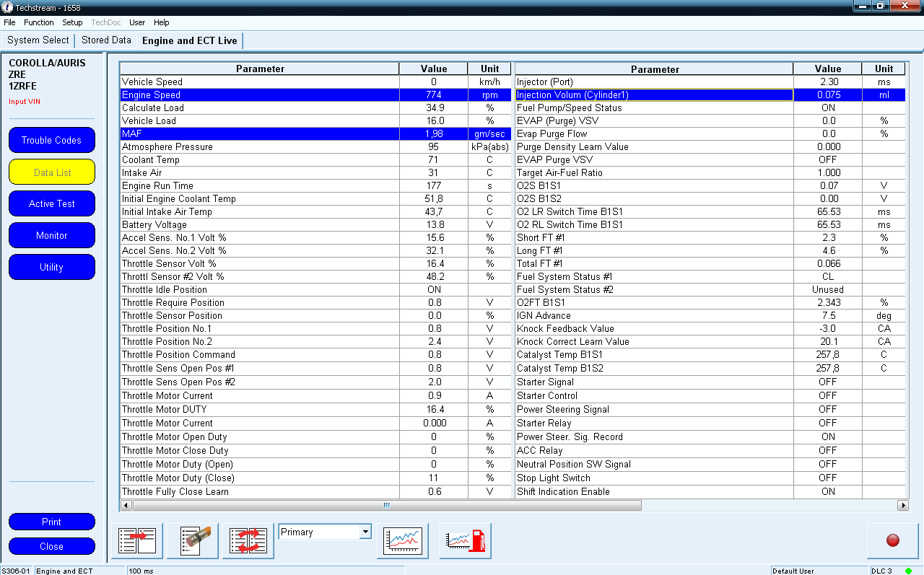
Task: Click the list swap arrows icon
Action: point(248,540)
